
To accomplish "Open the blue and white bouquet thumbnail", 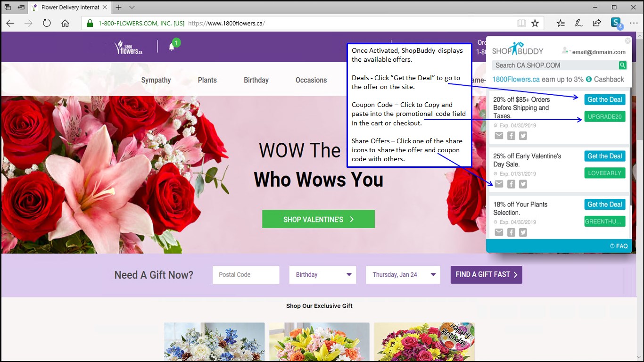I will [214, 342].
